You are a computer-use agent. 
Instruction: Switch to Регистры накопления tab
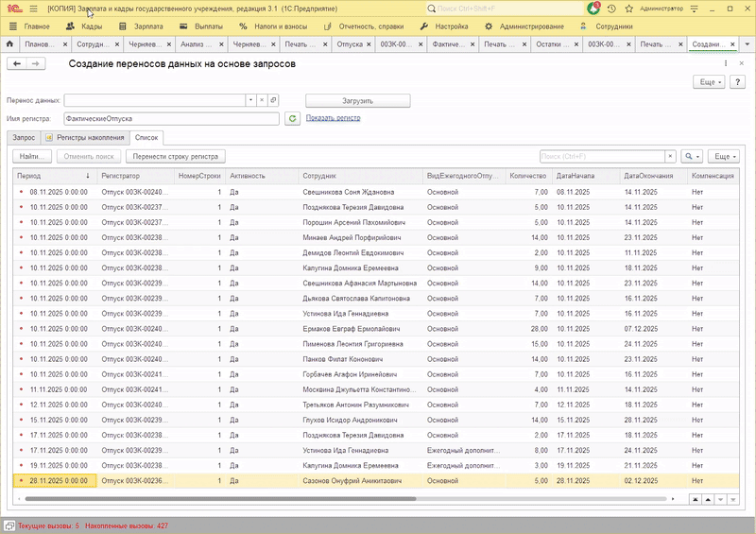[x=85, y=137]
